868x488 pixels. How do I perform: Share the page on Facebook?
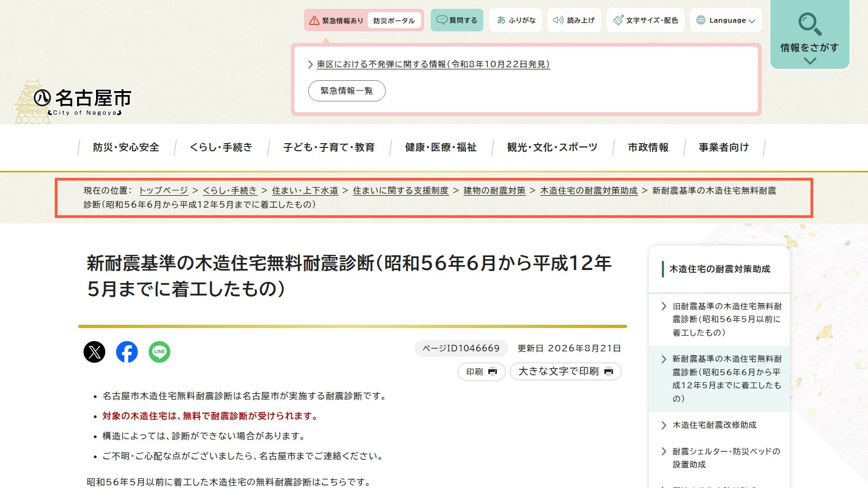click(127, 352)
